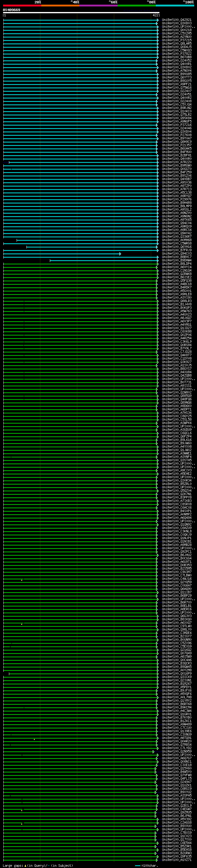The height and width of the screenshot is (868, 197).
Task: Click the label UniRef100_P37822
Action: click(177, 54)
